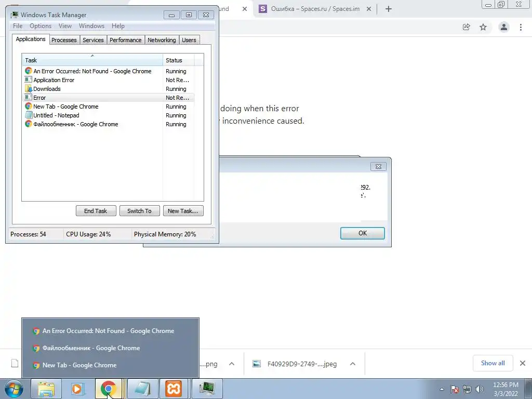
Task: Close the 'Ошибка – Spaces.ru' tab
Action: click(x=369, y=9)
